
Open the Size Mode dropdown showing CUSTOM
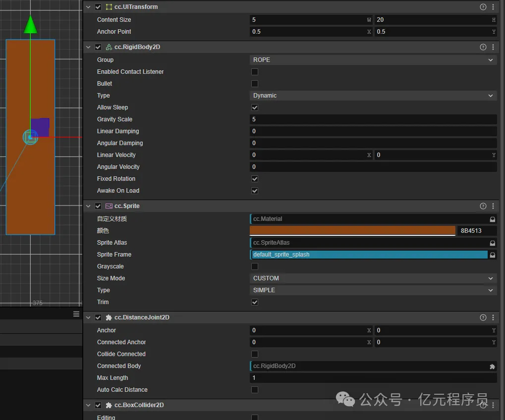click(x=373, y=278)
